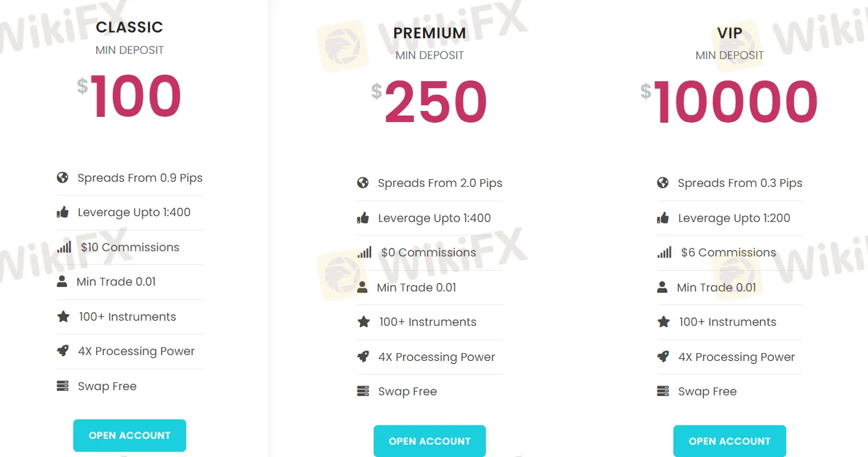This screenshot has height=457, width=868.
Task: Click "Leverage Upto 1:200" in VIP
Action: [734, 218]
